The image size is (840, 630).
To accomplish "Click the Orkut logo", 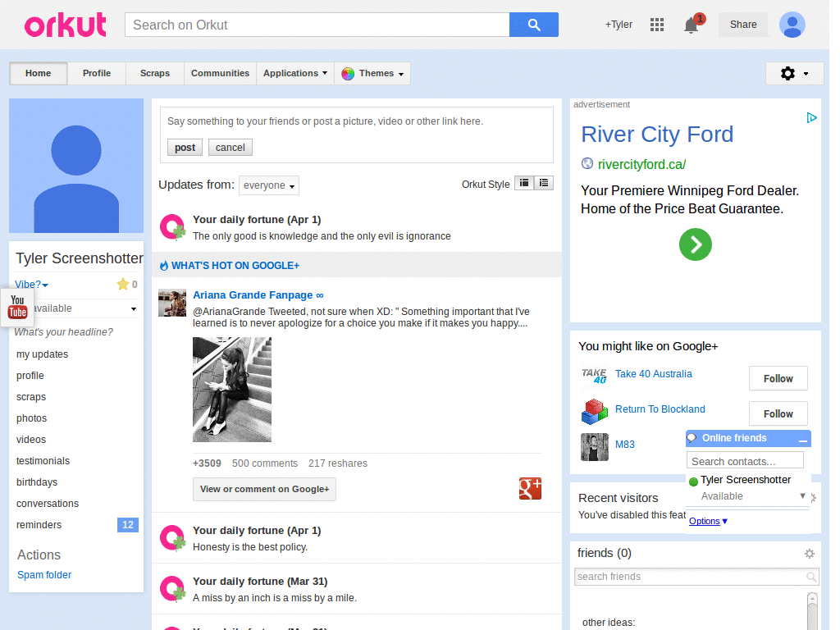I will pyautogui.click(x=66, y=25).
